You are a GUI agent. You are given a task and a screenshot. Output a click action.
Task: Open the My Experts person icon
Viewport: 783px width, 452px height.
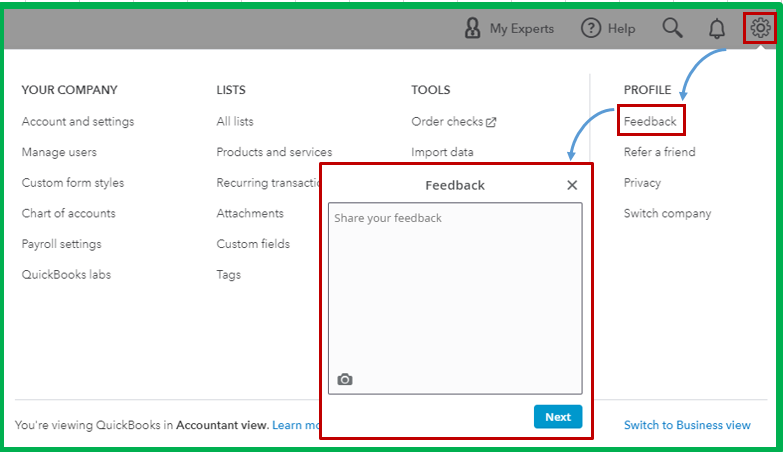point(472,28)
